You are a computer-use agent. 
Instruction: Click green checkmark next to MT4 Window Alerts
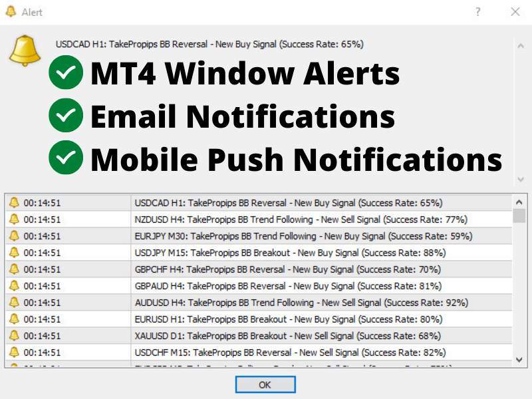[66, 72]
